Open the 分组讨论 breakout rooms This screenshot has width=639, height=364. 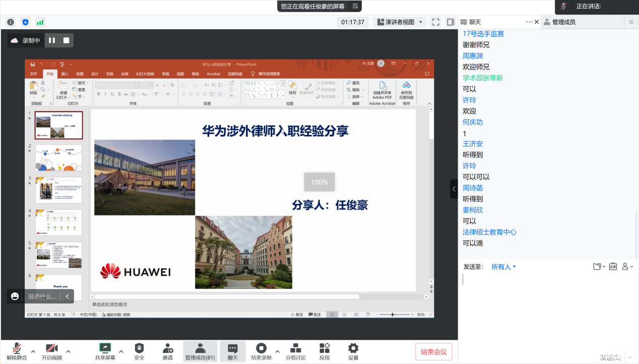coord(296,351)
